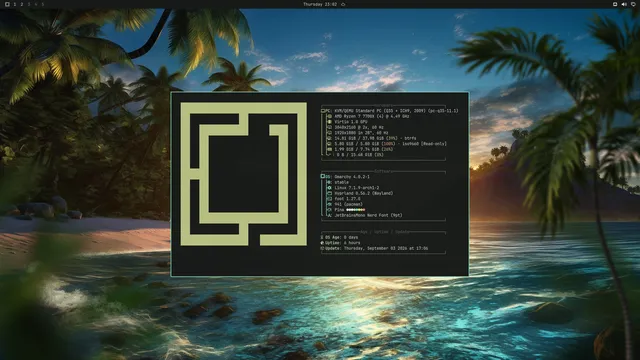The width and height of the screenshot is (640, 360).
Task: Select the OS Age: 0 days text
Action: (342, 237)
